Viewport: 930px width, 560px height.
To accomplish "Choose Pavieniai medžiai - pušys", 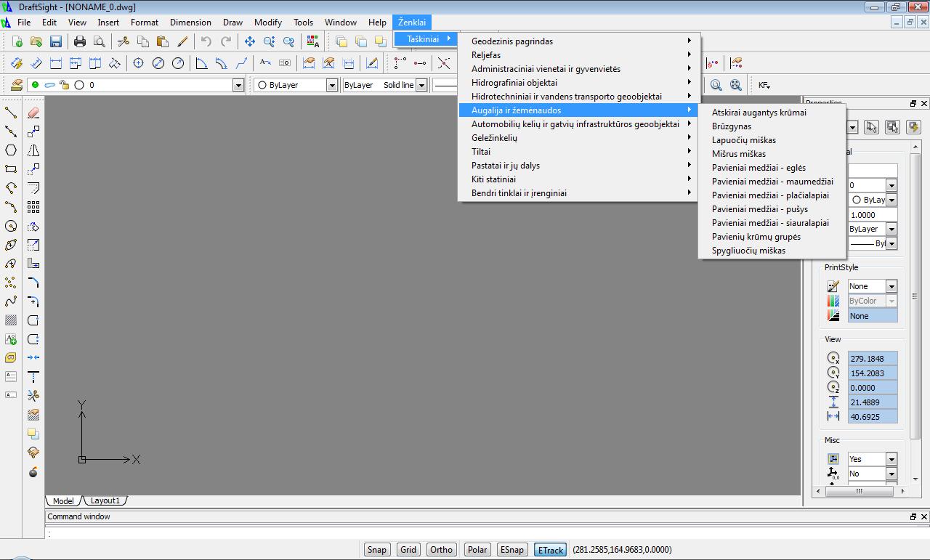I will click(760, 209).
